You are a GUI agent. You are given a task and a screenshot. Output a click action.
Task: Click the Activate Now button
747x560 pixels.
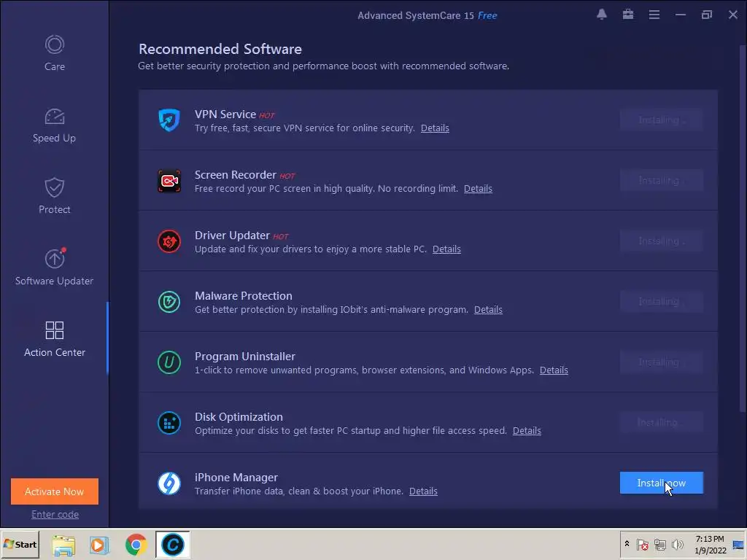[x=54, y=491]
